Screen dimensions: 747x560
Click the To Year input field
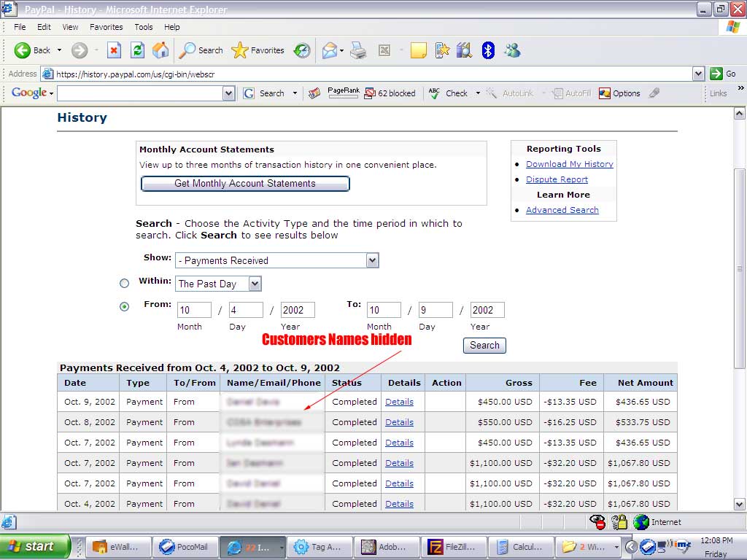click(x=487, y=310)
